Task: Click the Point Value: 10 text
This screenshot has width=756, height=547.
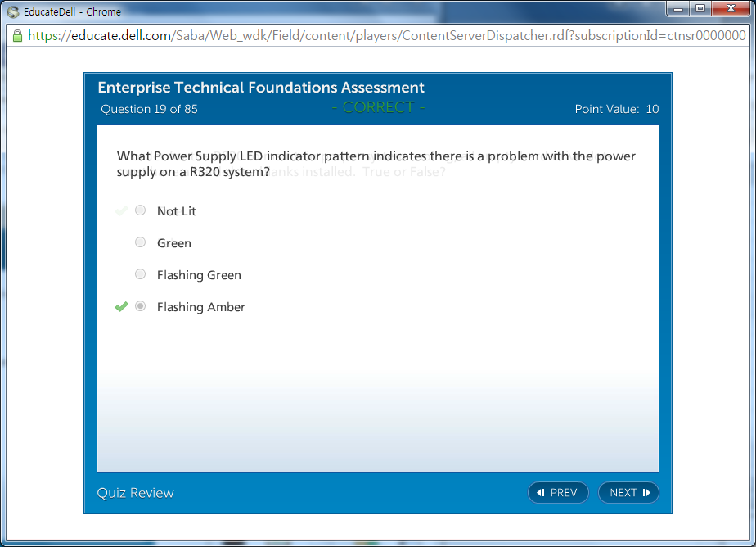Action: [616, 109]
